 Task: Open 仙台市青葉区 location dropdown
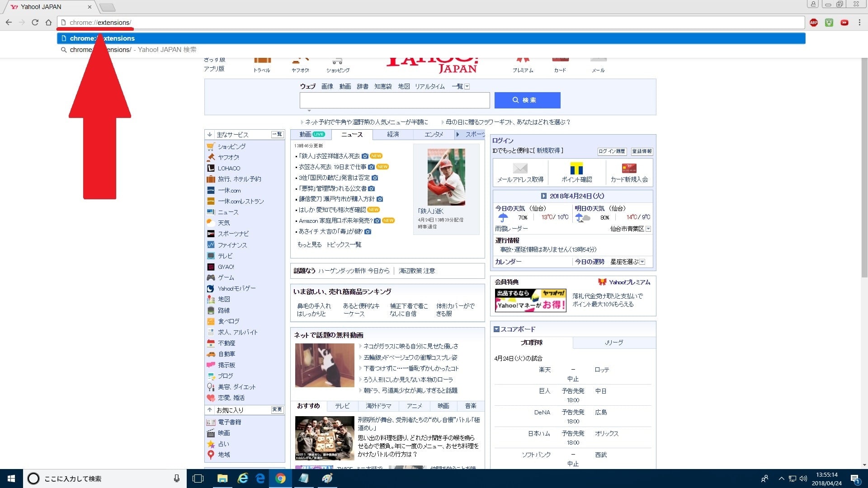pos(648,229)
